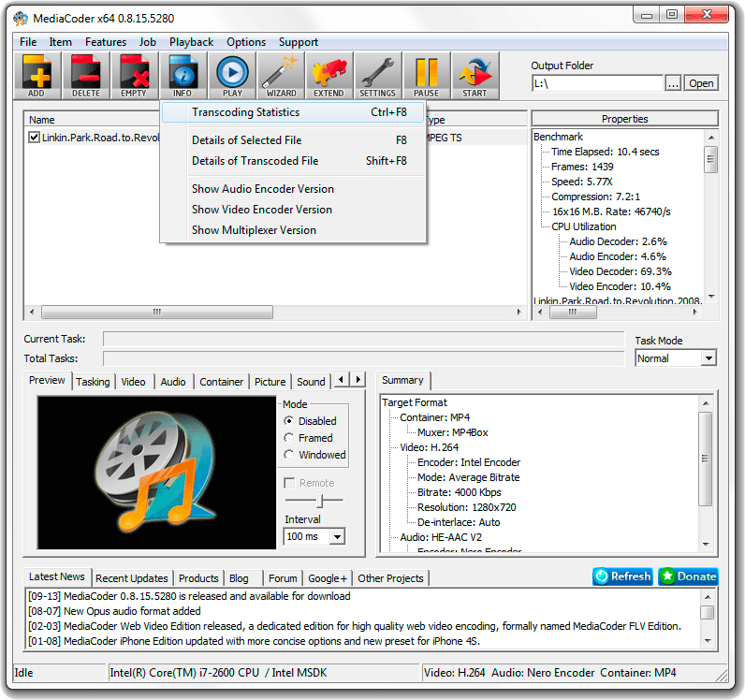Click the Open output folder button
This screenshot has height=700, width=745.
(701, 83)
